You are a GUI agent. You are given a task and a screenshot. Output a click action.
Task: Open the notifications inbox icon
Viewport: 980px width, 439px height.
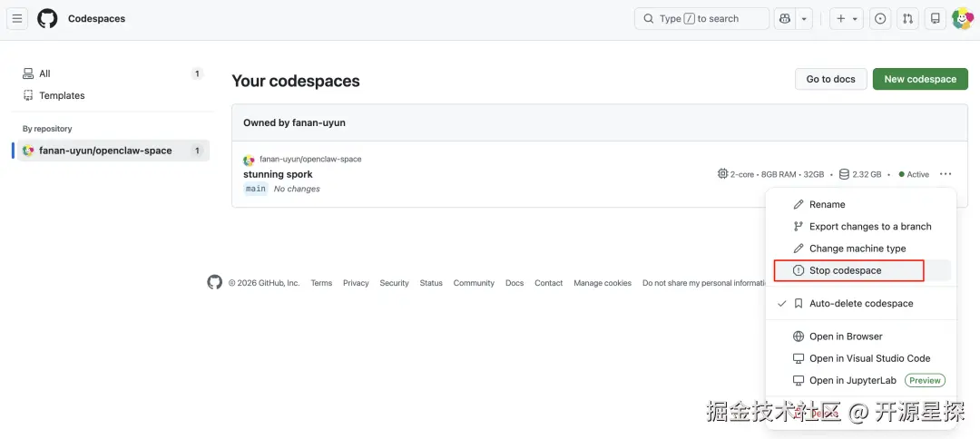click(936, 18)
